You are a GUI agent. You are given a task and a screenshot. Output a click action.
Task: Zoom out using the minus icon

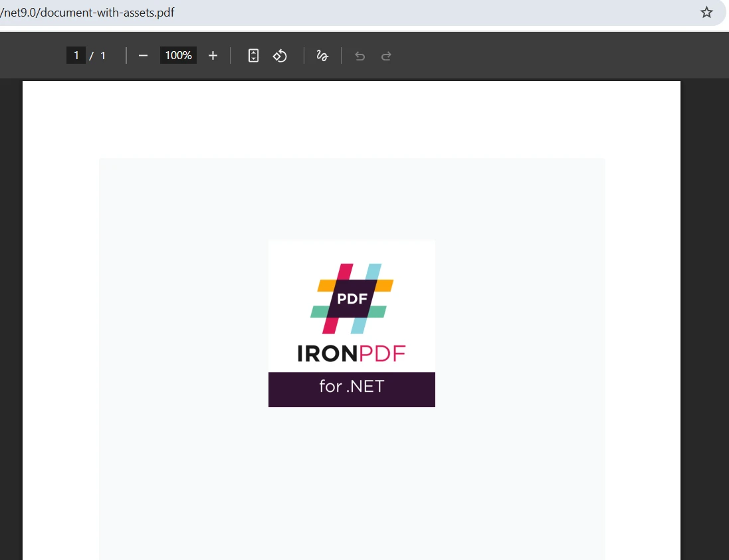(143, 55)
